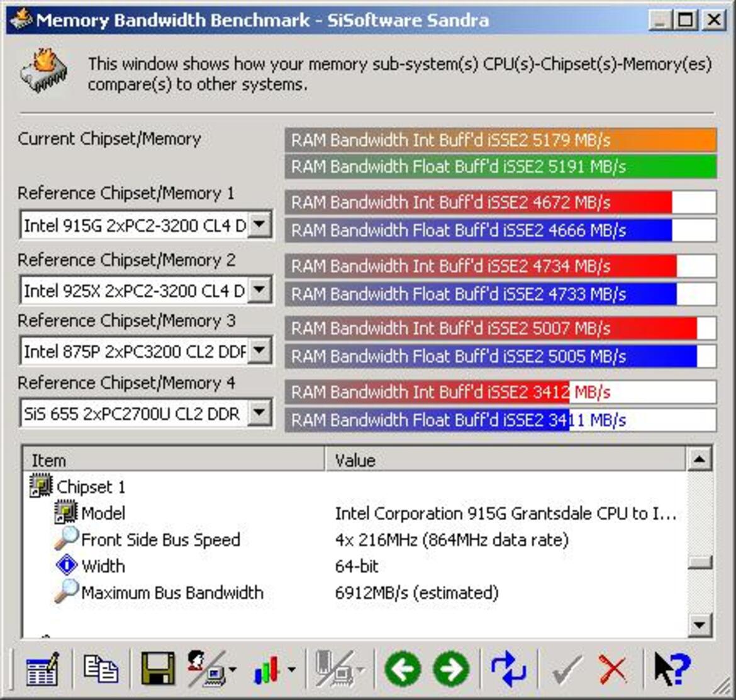The height and width of the screenshot is (700, 736).
Task: Click the red Int 3412 MB/s bar
Action: point(500,392)
